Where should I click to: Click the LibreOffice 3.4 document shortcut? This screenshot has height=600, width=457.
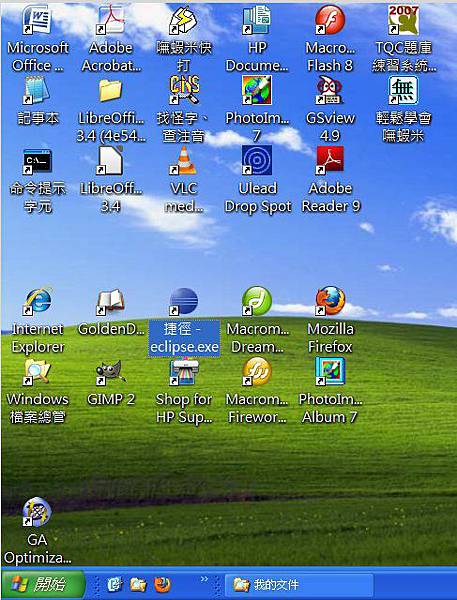(111, 161)
